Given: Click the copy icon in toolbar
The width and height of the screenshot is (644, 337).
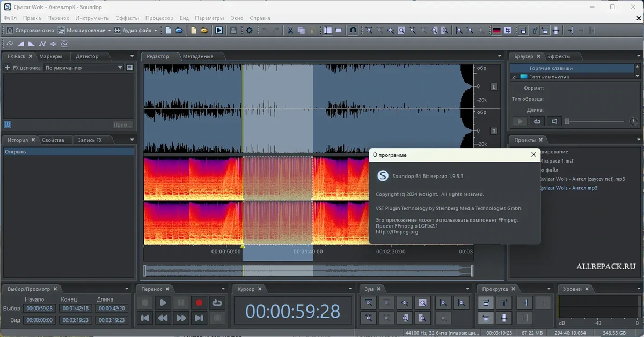Looking at the screenshot, I should coord(301,31).
